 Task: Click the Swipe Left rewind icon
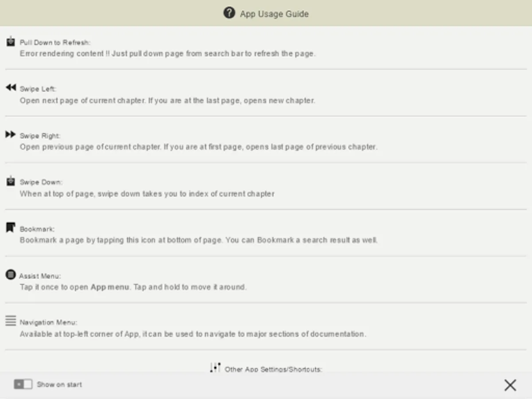[x=11, y=88]
